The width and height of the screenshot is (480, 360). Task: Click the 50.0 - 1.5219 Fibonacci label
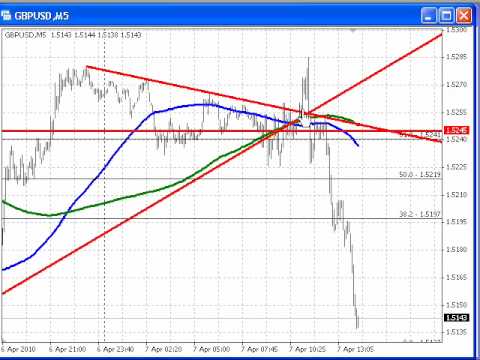click(420, 174)
